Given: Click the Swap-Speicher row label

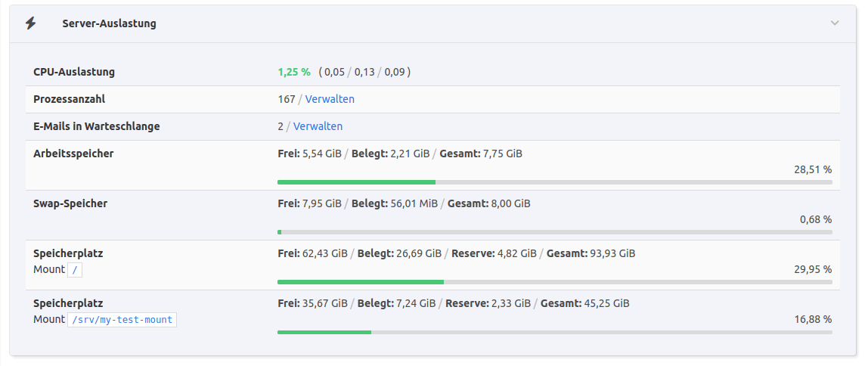Looking at the screenshot, I should click(70, 203).
